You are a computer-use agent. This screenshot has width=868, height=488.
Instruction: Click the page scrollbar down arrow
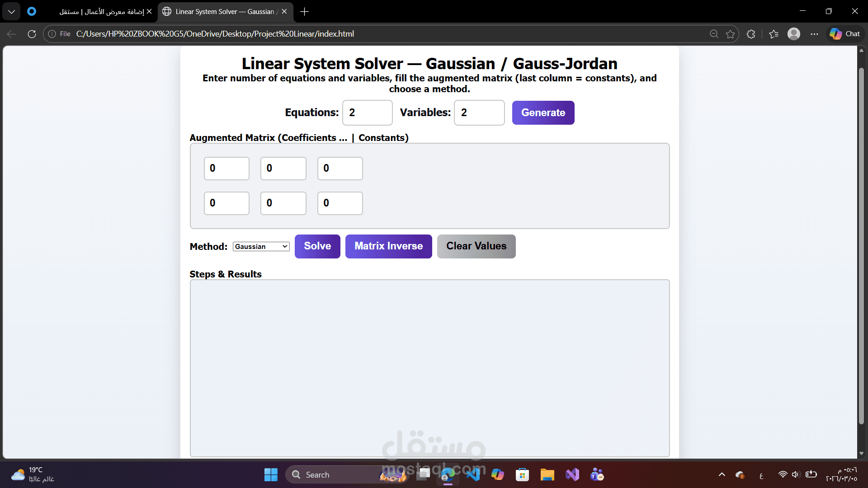tap(862, 453)
